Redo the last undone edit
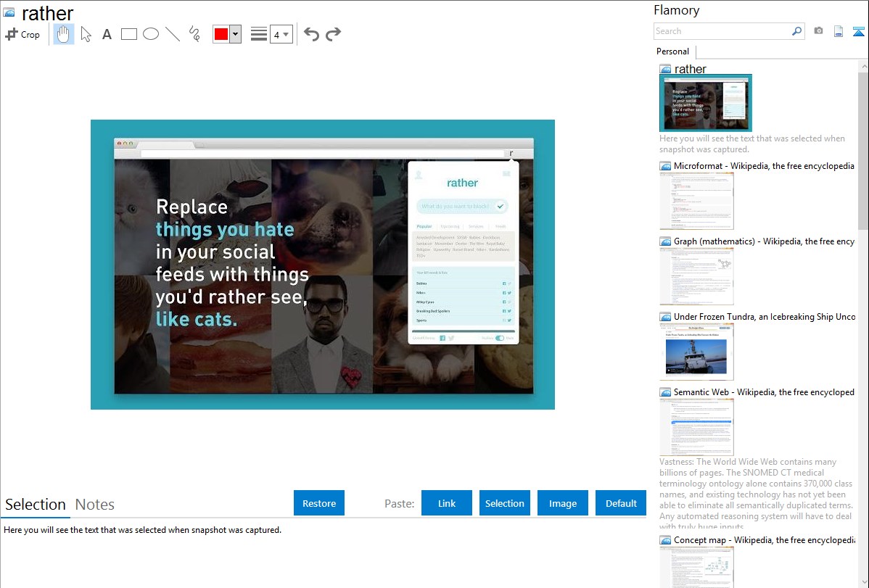Screen dimensions: 869x588 point(333,34)
